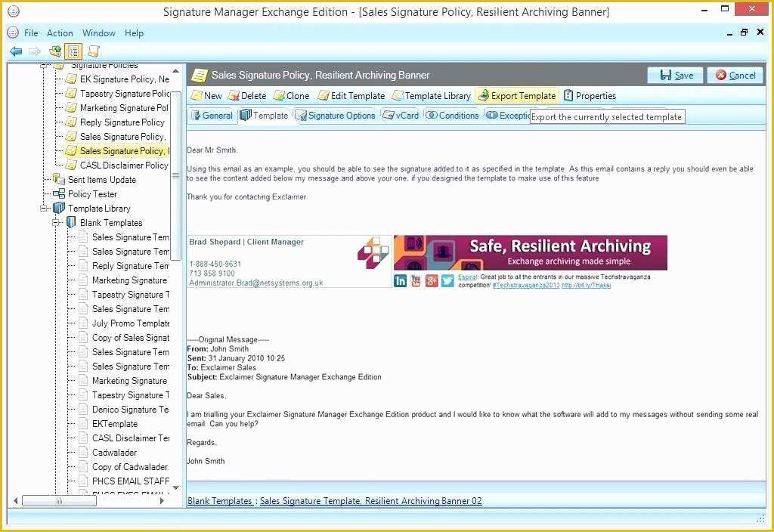Open the Conditions tab
Viewport: 774px width, 532px height.
tap(452, 116)
